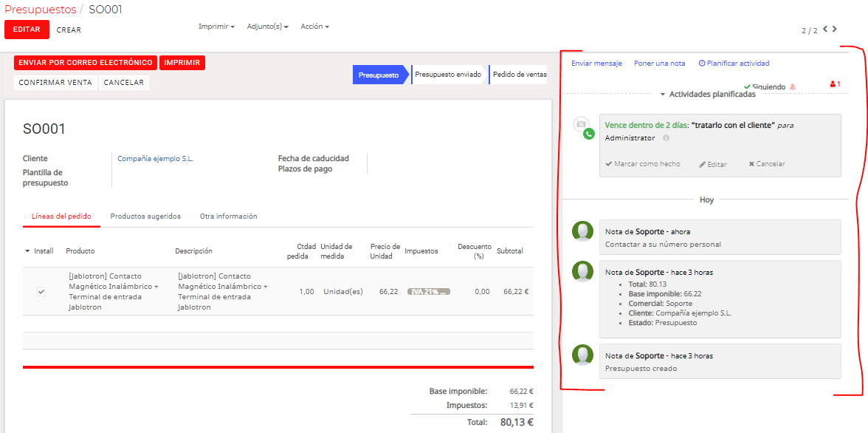The image size is (868, 433).
Task: Click the Subtotal column header
Action: [509, 251]
